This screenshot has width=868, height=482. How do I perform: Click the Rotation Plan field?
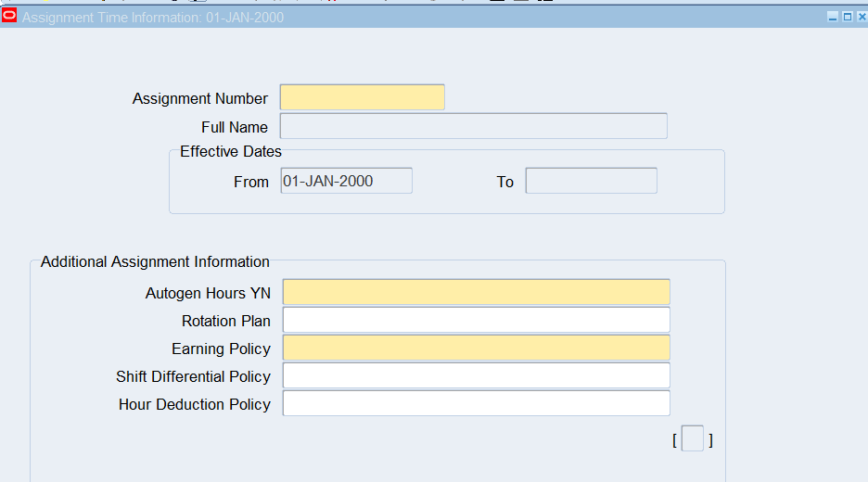coord(476,320)
